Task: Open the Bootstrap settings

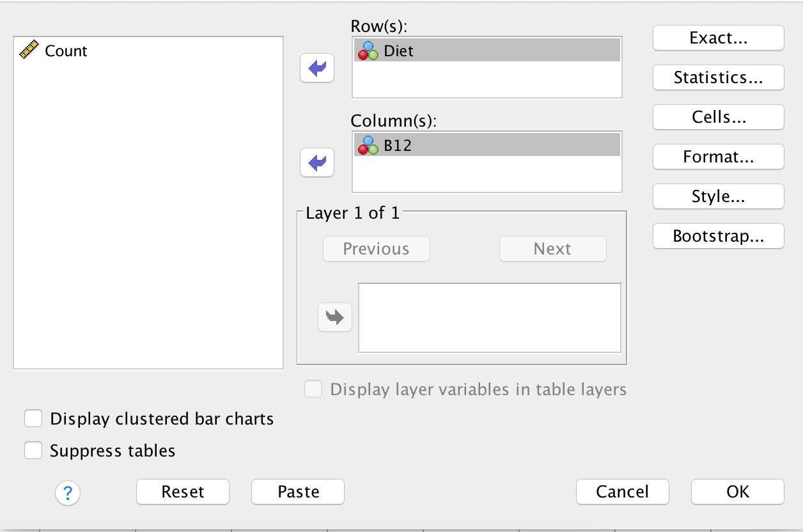Action: (x=717, y=236)
